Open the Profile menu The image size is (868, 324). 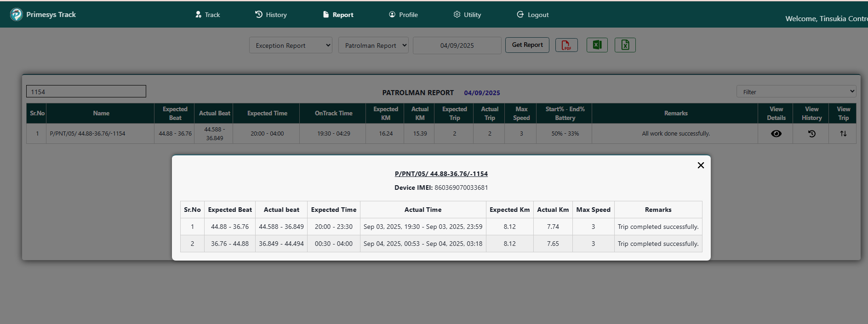(x=404, y=15)
